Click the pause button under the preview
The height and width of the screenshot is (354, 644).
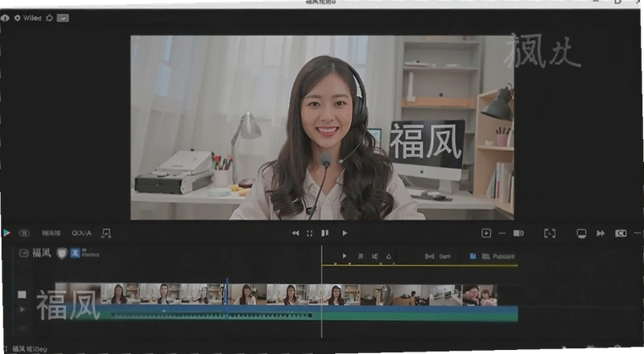coord(325,233)
